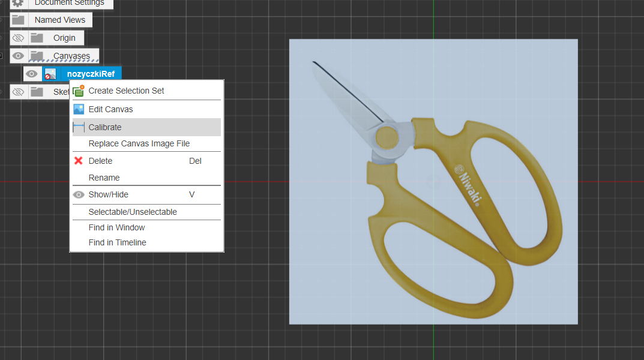Screen dimensions: 644x360
Task: Hide the Canvases folder using eye toggle
Action: pyautogui.click(x=19, y=56)
